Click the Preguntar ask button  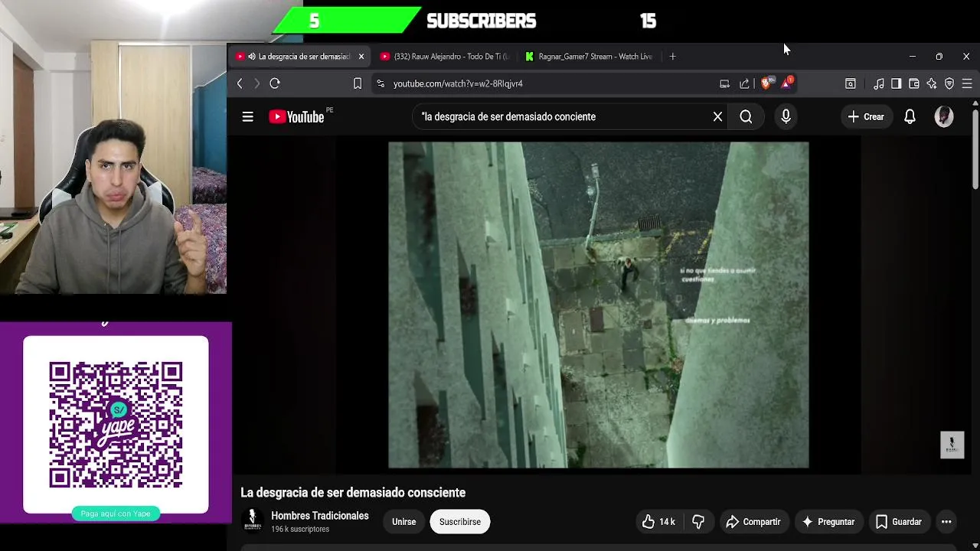828,522
